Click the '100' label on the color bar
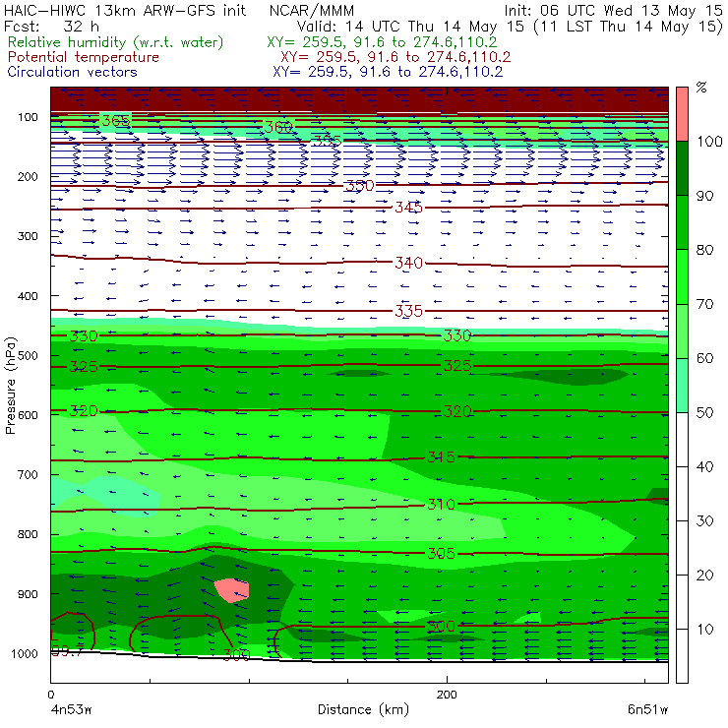 [709, 141]
